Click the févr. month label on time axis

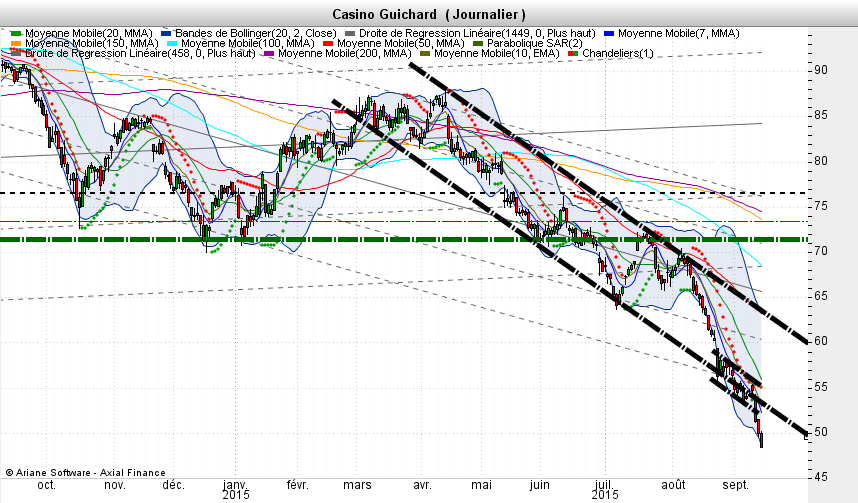298,485
